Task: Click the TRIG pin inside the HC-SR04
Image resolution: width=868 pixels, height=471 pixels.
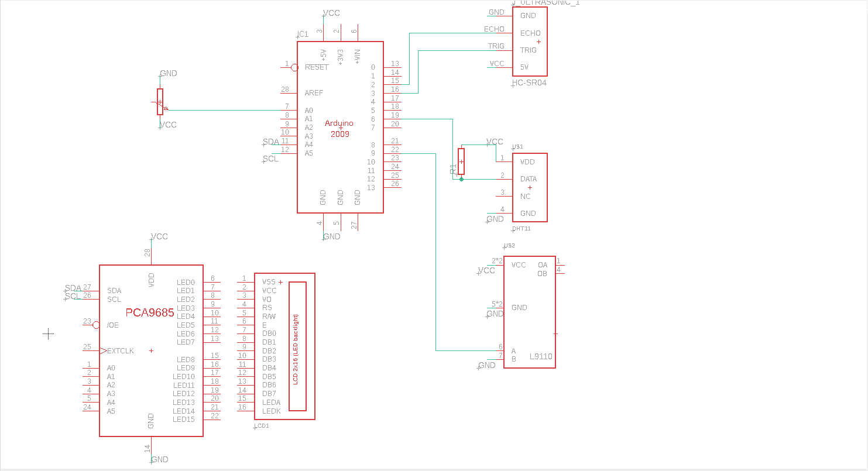Action: (x=529, y=50)
